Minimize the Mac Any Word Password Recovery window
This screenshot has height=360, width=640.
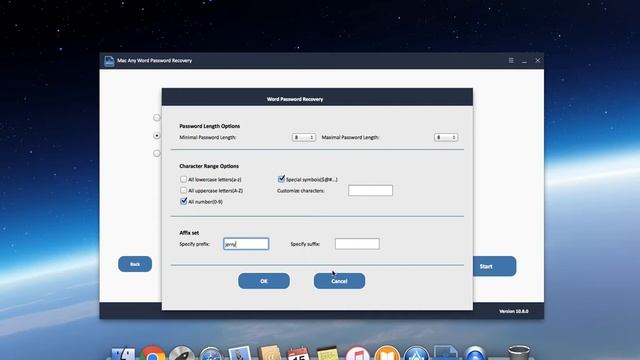pos(524,61)
